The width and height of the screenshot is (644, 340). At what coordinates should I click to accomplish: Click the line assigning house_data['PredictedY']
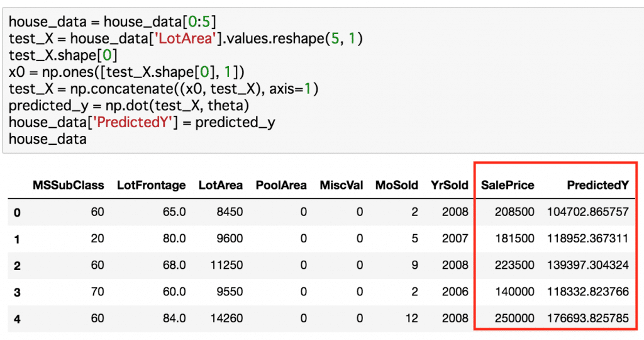pos(142,123)
